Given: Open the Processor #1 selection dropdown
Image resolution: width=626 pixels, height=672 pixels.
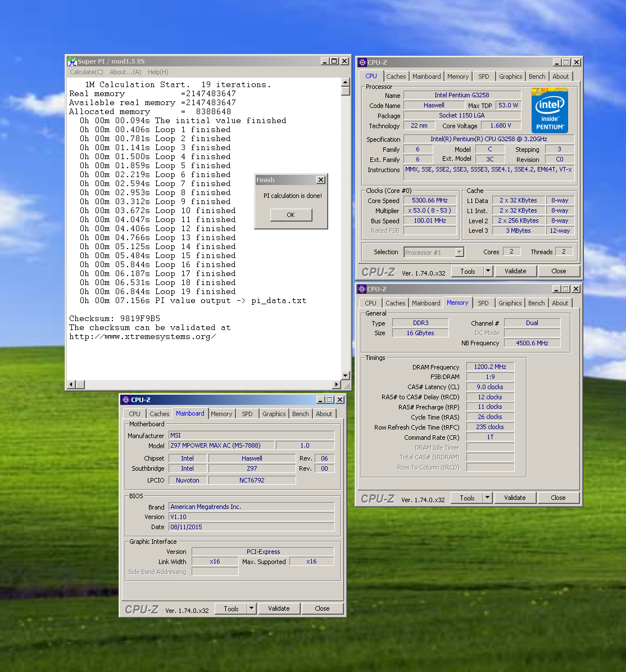Looking at the screenshot, I should tap(460, 252).
